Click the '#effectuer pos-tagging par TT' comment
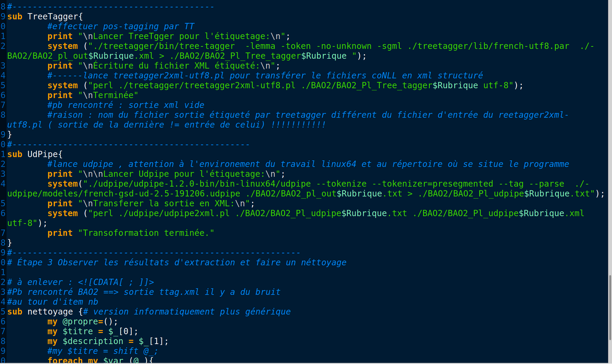The image size is (612, 364). (121, 26)
